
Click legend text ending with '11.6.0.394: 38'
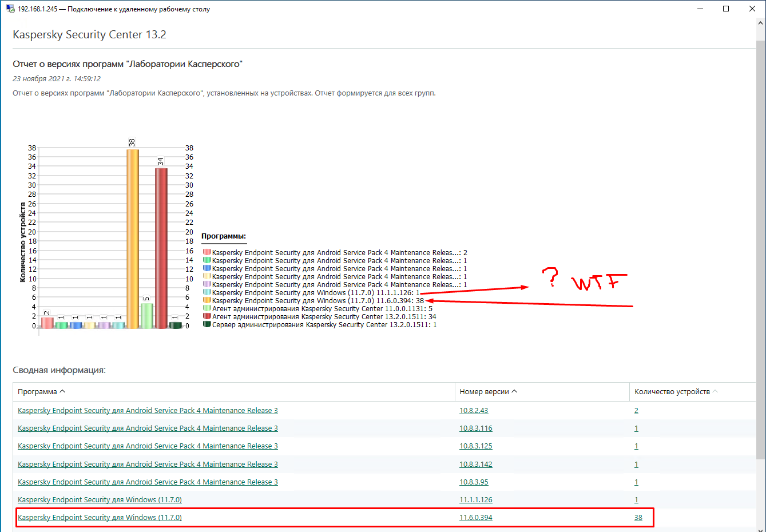[318, 300]
